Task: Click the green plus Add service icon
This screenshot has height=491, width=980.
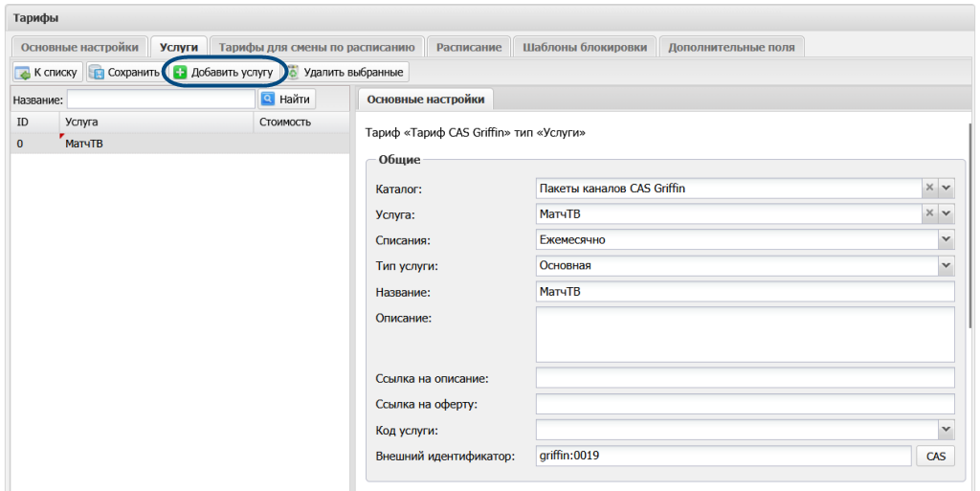Action: tap(180, 73)
